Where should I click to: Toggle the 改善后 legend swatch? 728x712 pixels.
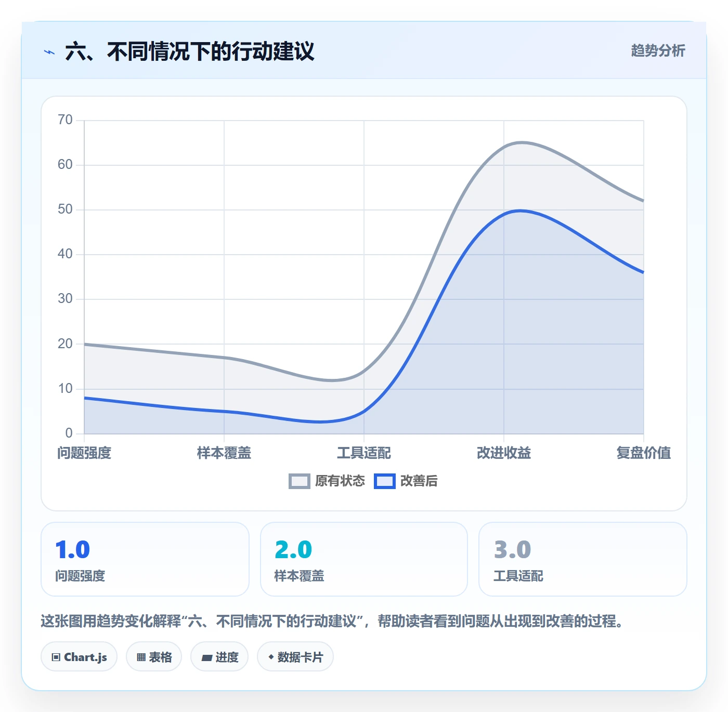pos(385,481)
